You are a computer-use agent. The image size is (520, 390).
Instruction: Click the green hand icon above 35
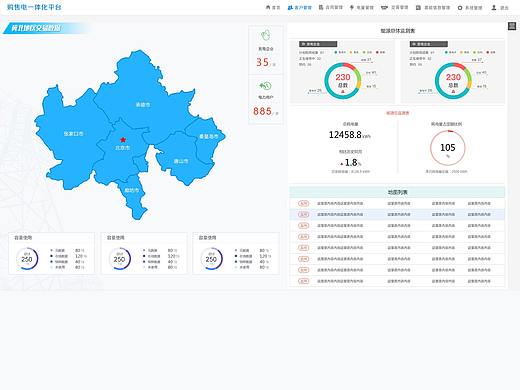click(266, 35)
